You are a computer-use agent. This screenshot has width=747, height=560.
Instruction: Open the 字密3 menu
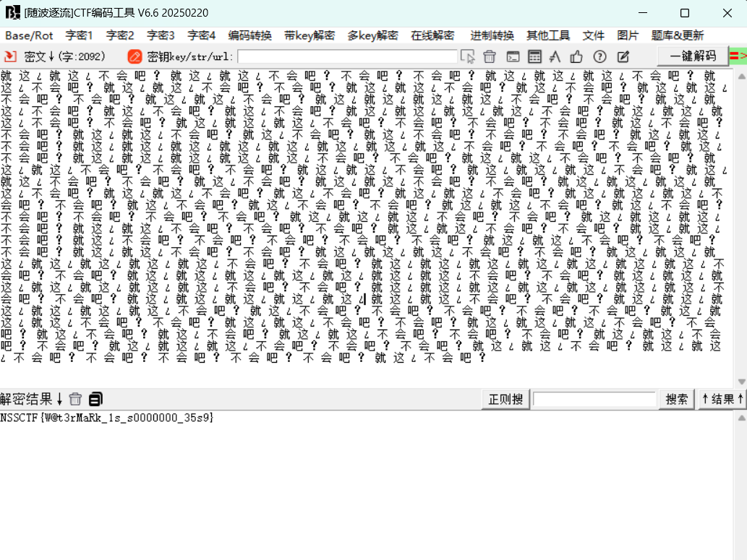point(161,35)
